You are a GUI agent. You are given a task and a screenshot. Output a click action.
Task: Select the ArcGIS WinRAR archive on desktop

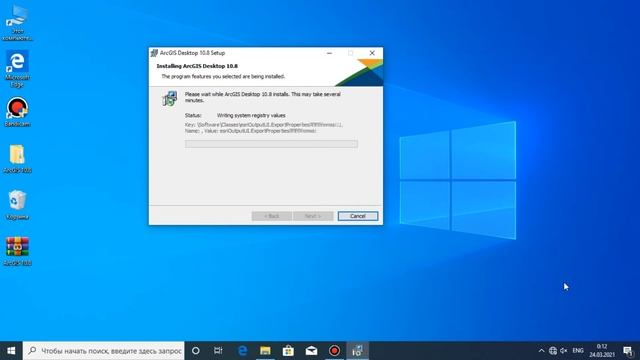coord(17,252)
